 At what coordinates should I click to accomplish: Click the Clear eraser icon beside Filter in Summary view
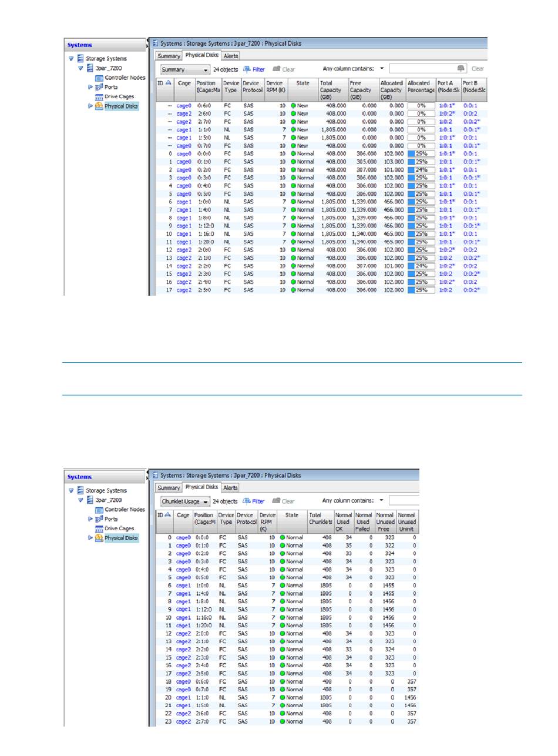pyautogui.click(x=276, y=69)
